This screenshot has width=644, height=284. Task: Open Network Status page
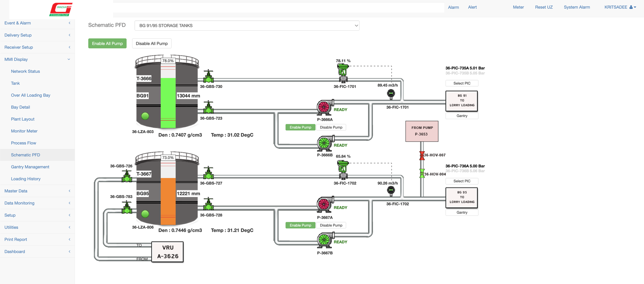click(25, 71)
